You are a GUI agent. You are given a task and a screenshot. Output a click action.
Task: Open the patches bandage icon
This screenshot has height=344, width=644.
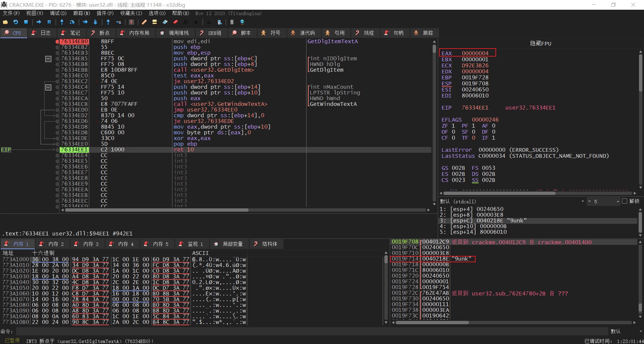coord(144,22)
